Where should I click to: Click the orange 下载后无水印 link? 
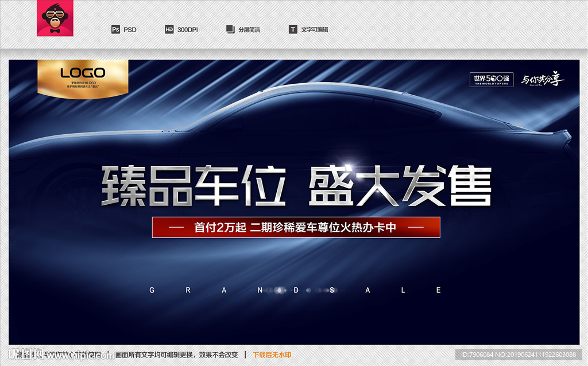coord(272,355)
